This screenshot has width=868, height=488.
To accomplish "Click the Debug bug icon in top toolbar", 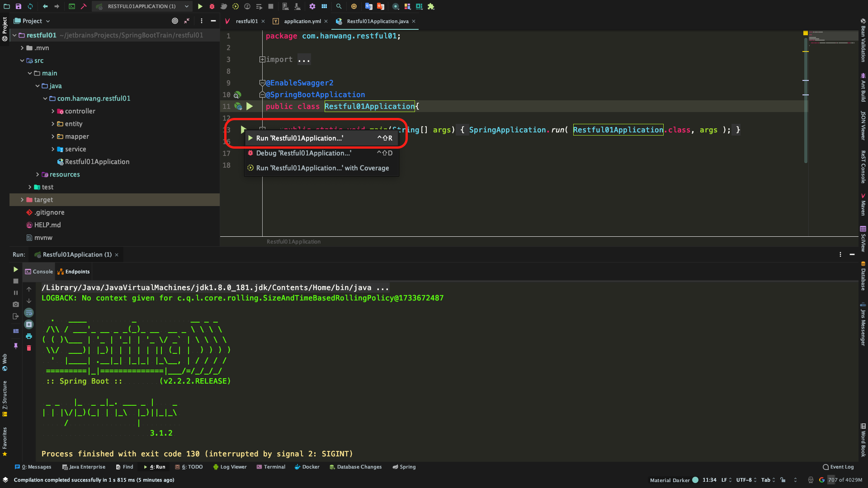I will pos(212,6).
